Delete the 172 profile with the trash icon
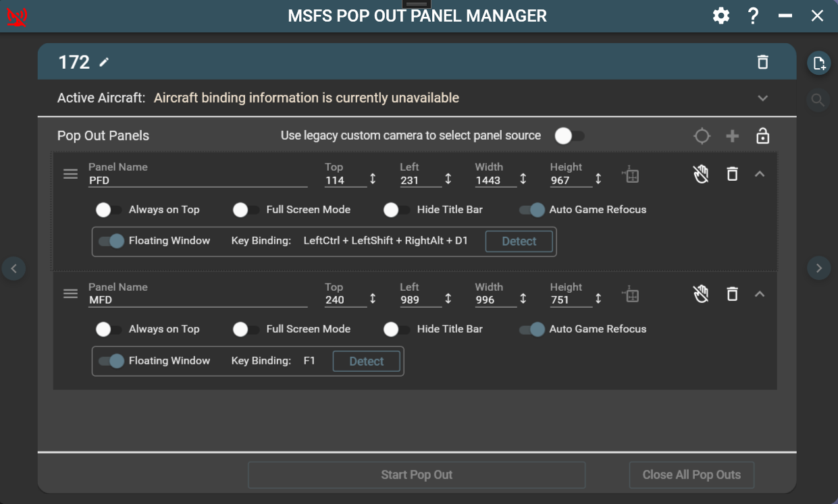The width and height of the screenshot is (838, 504). 762,61
